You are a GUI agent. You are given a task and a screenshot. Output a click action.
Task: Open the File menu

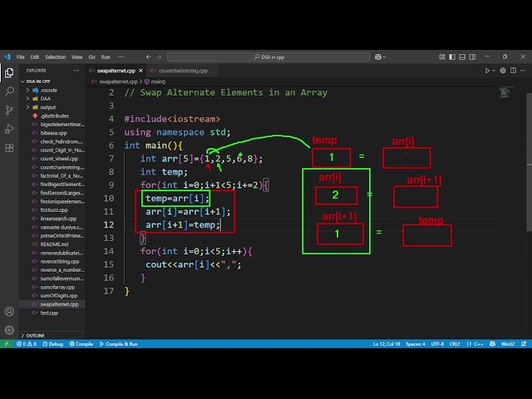tap(20, 57)
